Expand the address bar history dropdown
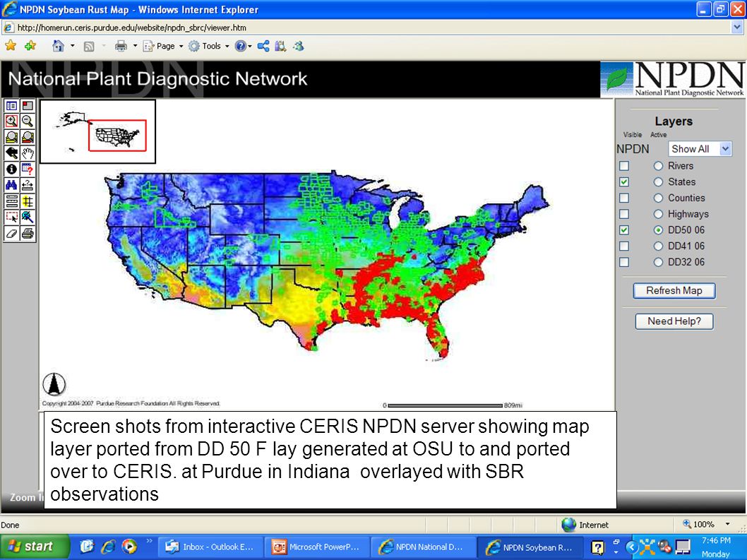This screenshot has height=560, width=747. 738,28
